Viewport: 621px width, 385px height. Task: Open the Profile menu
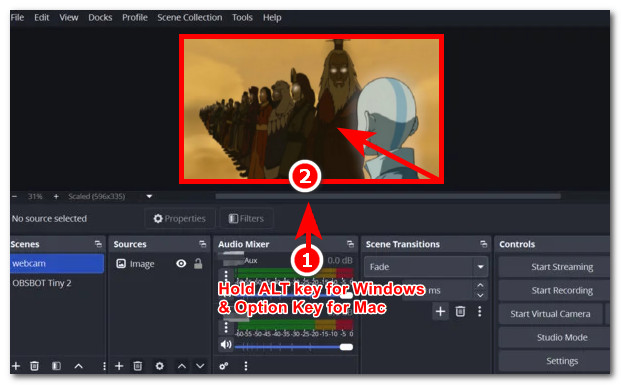click(x=135, y=17)
